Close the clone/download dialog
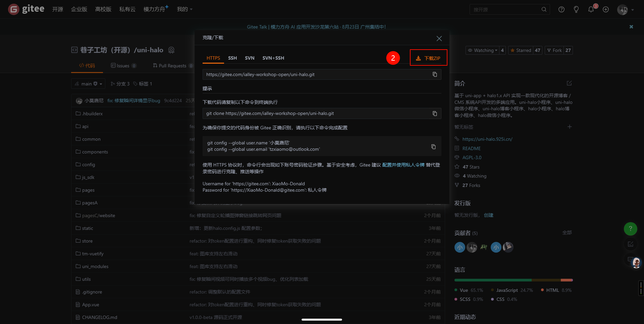Screen dimensions: 644x324 pyautogui.click(x=439, y=39)
